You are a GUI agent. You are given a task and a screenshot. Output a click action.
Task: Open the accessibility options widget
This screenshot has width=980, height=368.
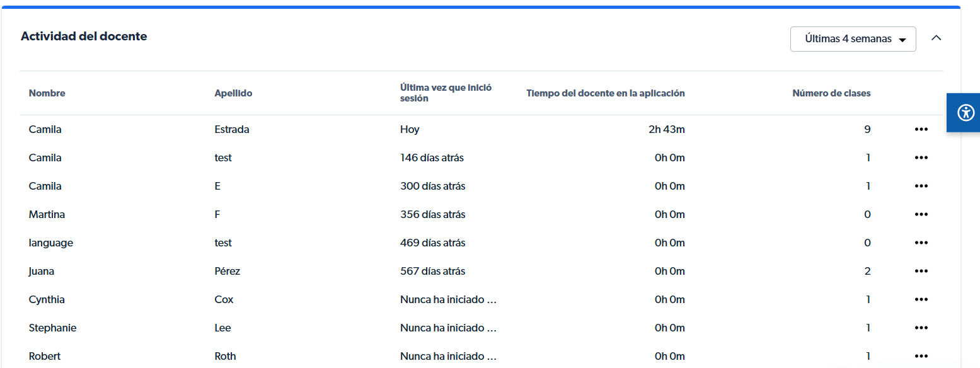coord(965,113)
